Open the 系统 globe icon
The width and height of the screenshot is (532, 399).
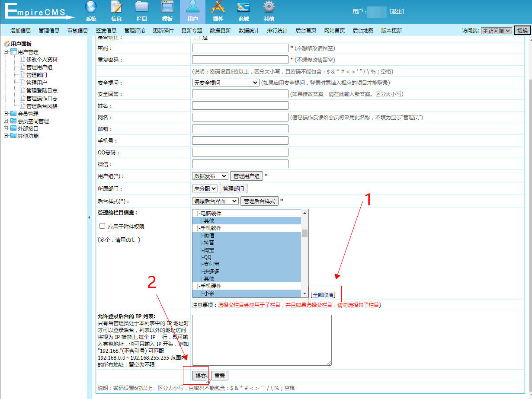click(91, 7)
